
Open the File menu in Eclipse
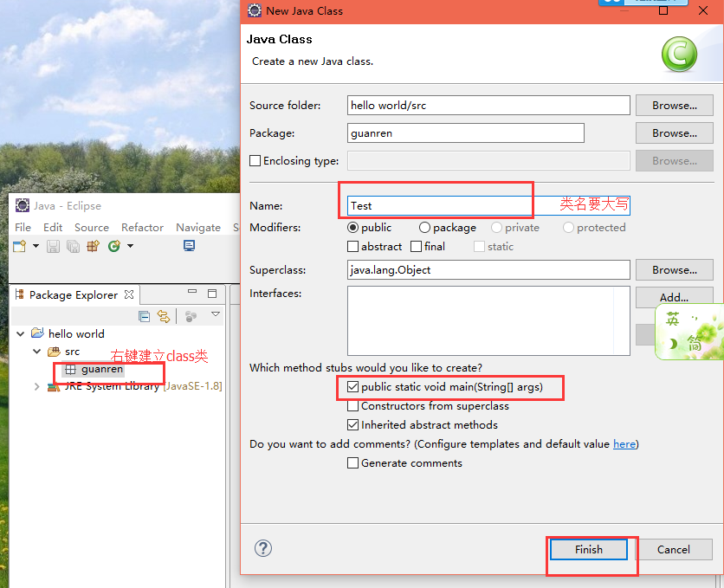coord(23,228)
